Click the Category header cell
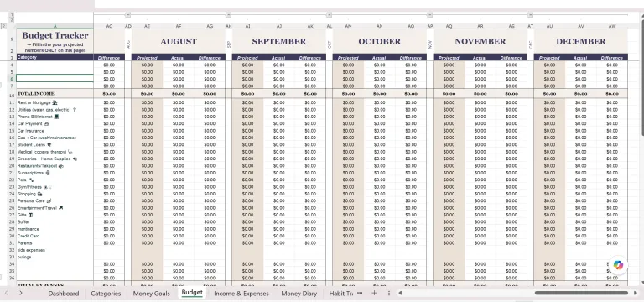This screenshot has width=644, height=302. pos(55,58)
